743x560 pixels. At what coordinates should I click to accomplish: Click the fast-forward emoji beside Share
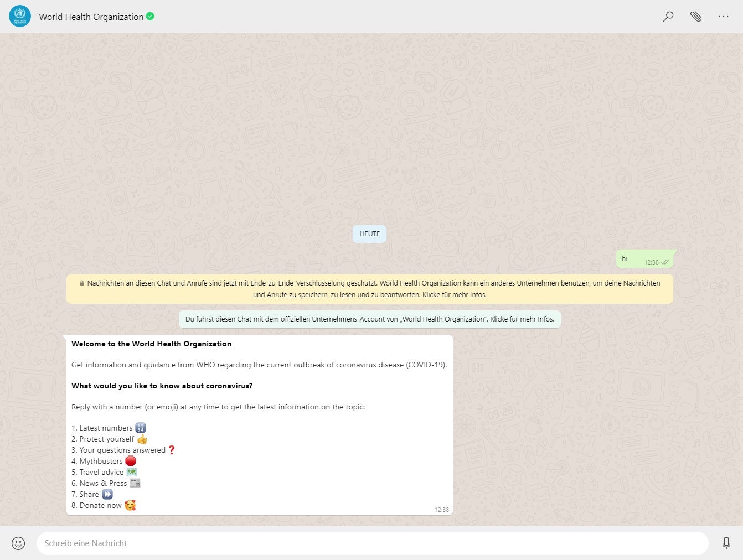tap(107, 494)
